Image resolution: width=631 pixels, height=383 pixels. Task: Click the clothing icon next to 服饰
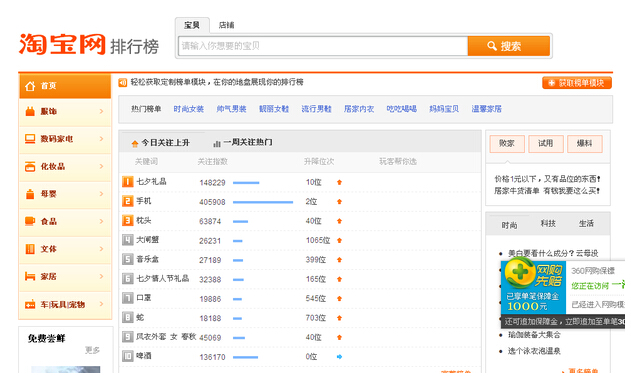coord(30,111)
